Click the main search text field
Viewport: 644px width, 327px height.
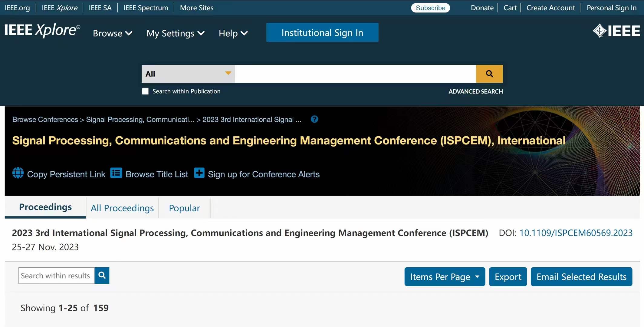pyautogui.click(x=355, y=74)
